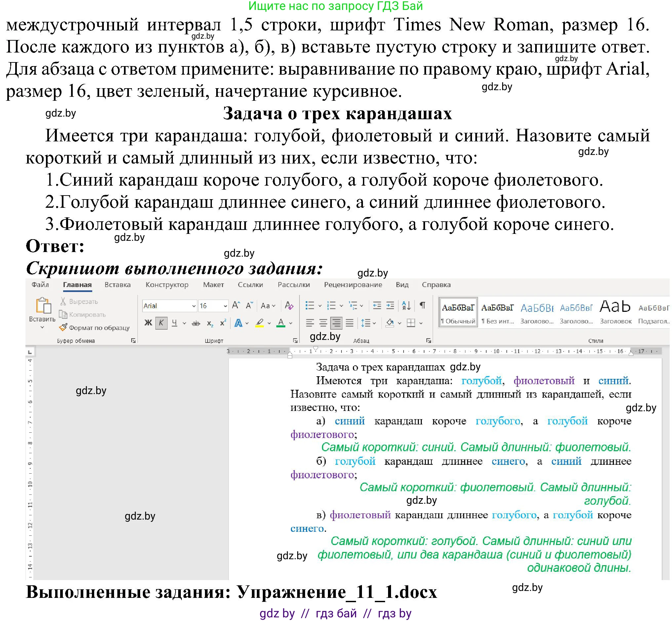
Task: Decrease font size with the smaller A
Action: click(x=249, y=306)
